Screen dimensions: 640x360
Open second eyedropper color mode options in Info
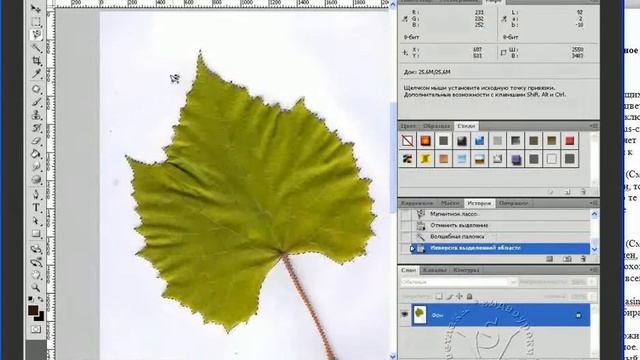tap(504, 19)
